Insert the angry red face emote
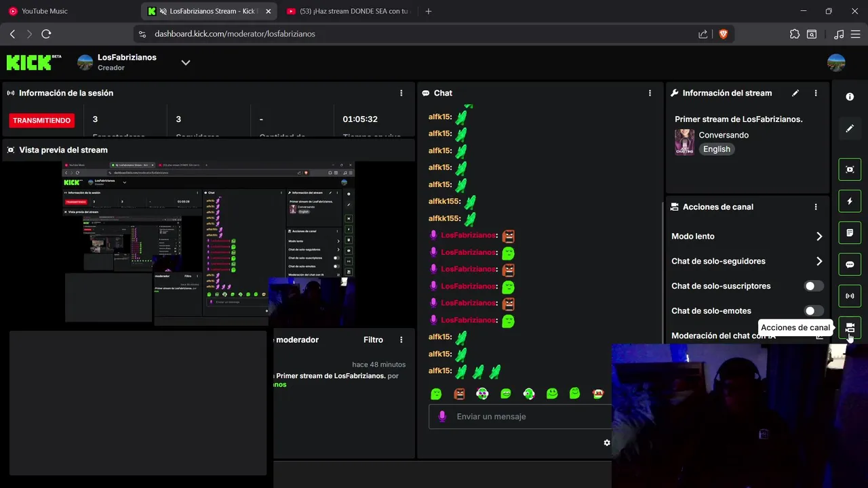868x488 pixels. (x=459, y=393)
